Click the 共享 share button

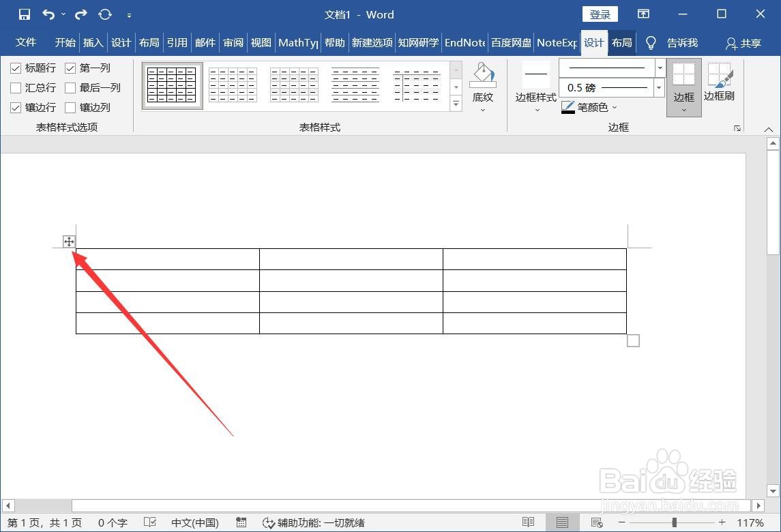tap(743, 43)
